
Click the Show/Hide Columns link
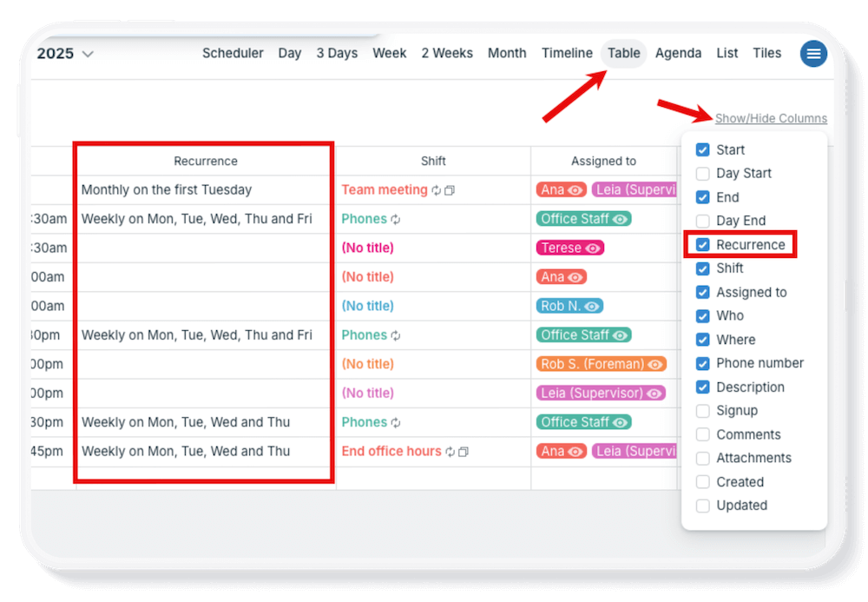[x=771, y=118]
